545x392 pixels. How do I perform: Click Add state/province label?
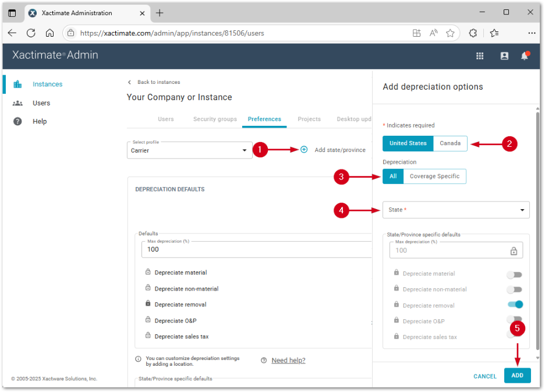(x=340, y=150)
